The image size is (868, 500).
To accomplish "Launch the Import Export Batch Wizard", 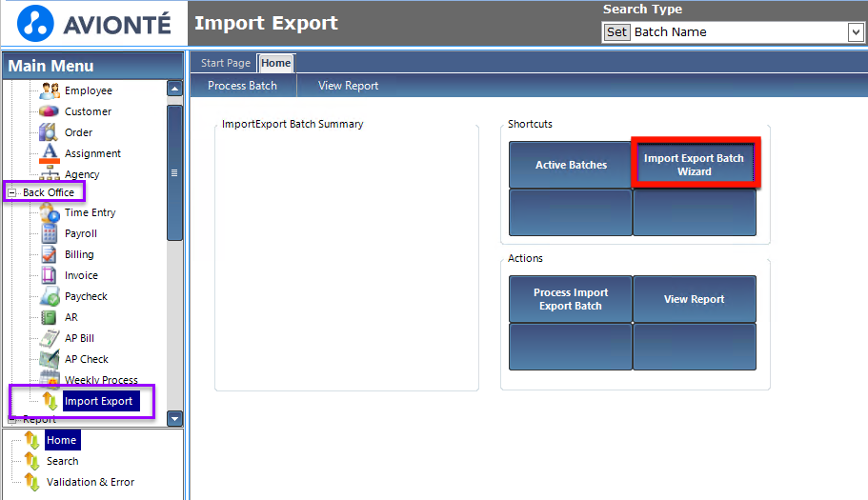I will 695,165.
